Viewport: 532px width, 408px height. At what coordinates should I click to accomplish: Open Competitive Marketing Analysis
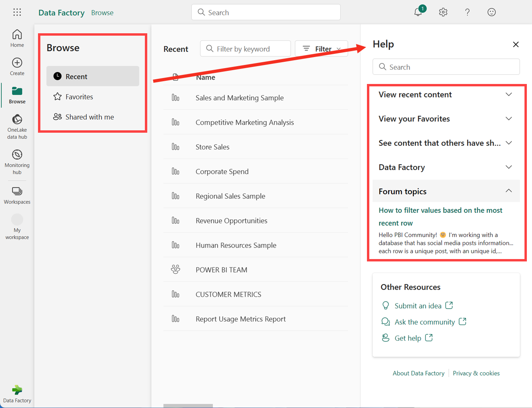tap(245, 122)
